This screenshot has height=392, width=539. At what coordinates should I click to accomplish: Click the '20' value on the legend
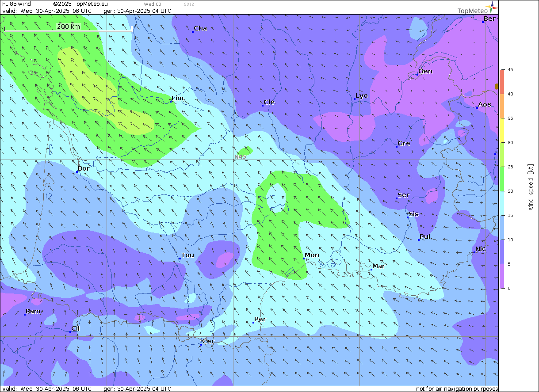510,191
